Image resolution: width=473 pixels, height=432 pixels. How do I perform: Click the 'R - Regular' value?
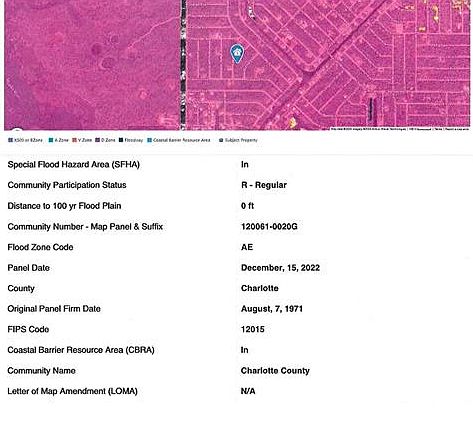264,185
